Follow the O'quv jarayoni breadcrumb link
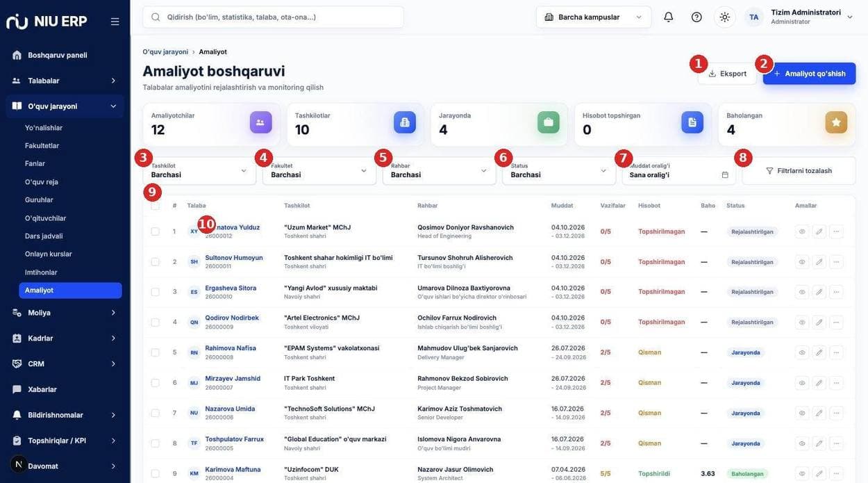This screenshot has height=483, width=868. point(165,52)
